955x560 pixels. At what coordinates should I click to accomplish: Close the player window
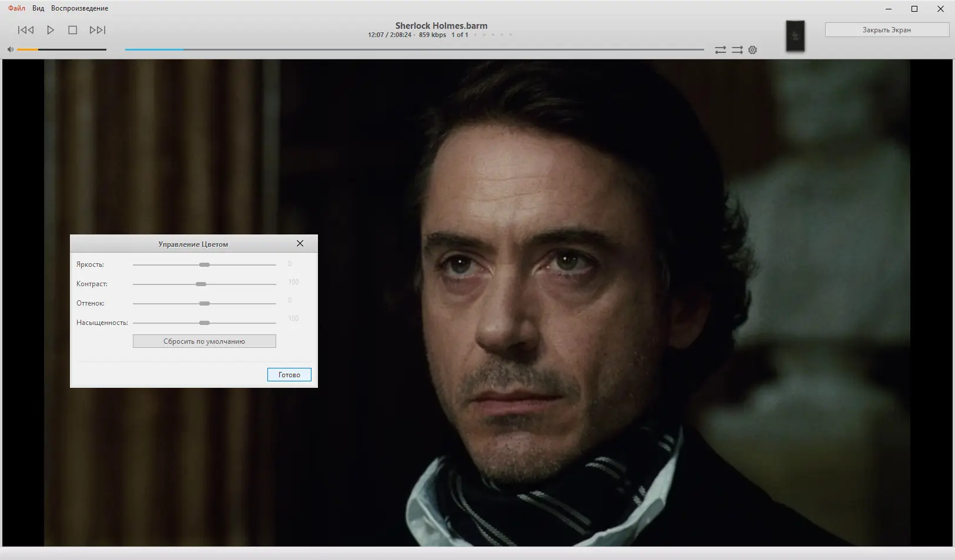tap(940, 9)
